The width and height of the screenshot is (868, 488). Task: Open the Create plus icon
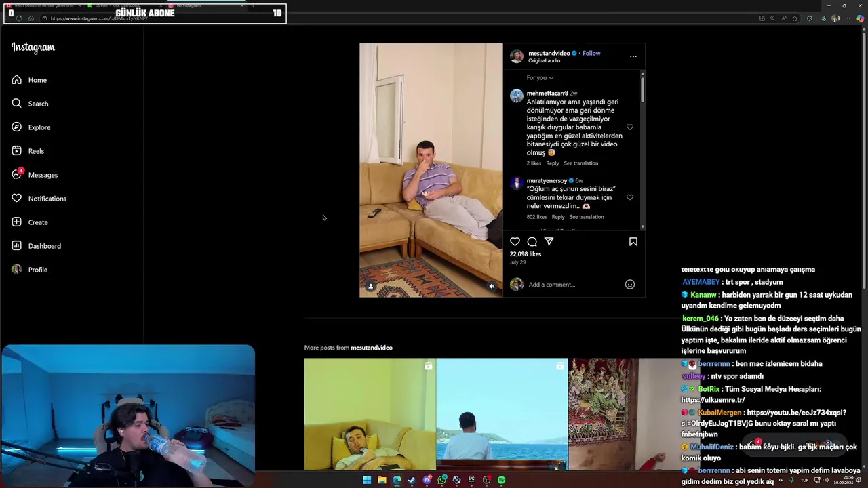coord(16,222)
